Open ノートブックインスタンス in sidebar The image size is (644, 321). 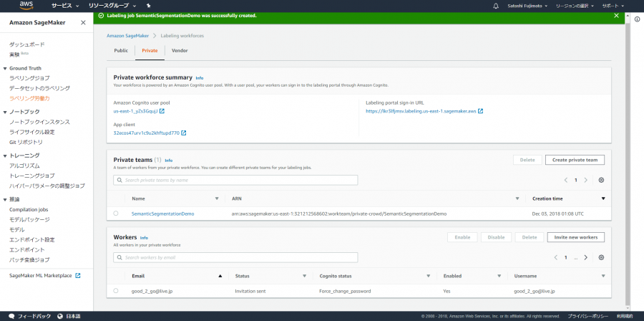tap(39, 122)
